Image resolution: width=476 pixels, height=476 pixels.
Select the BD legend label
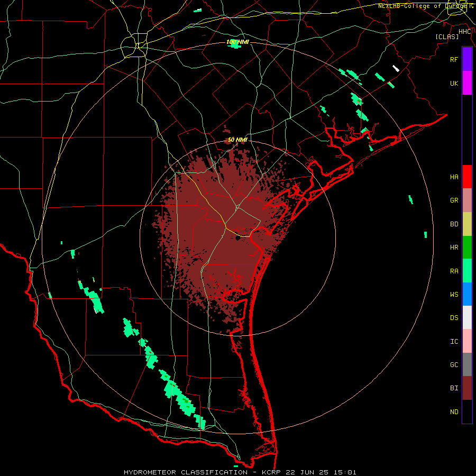click(454, 224)
